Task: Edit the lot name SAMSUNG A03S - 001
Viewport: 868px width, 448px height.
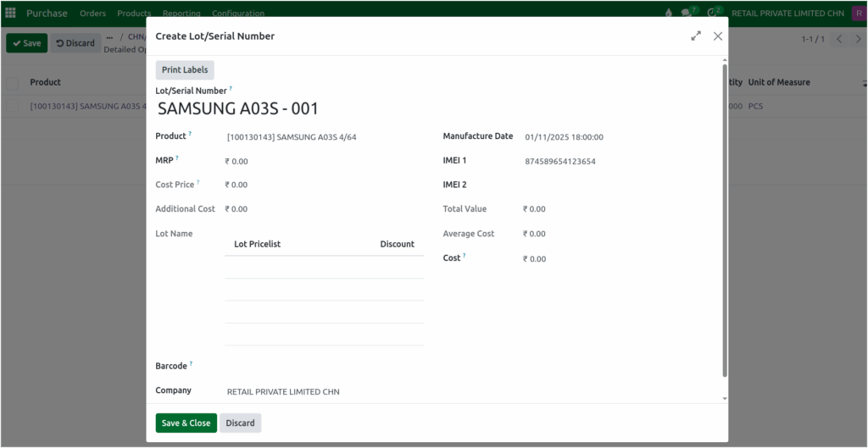Action: pyautogui.click(x=238, y=109)
